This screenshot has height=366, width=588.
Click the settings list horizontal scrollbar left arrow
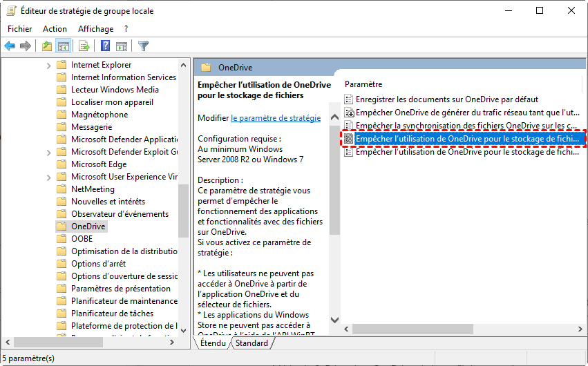pos(346,329)
